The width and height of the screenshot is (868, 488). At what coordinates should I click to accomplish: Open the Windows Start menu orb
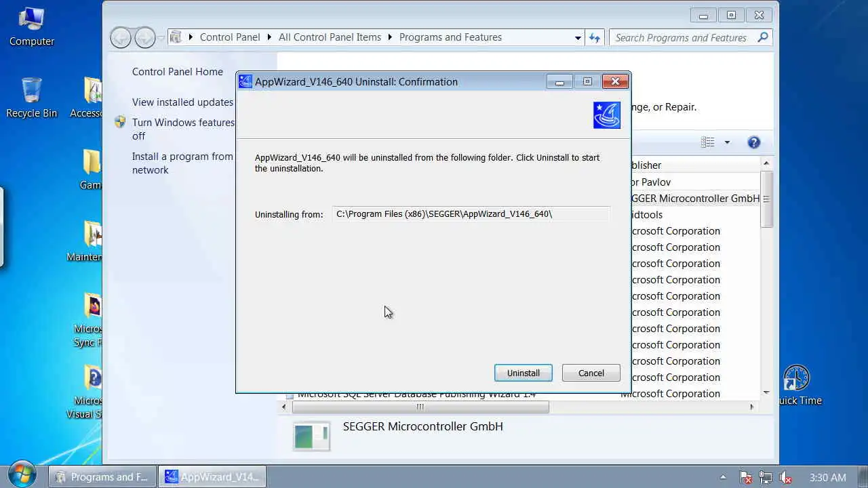coord(22,475)
